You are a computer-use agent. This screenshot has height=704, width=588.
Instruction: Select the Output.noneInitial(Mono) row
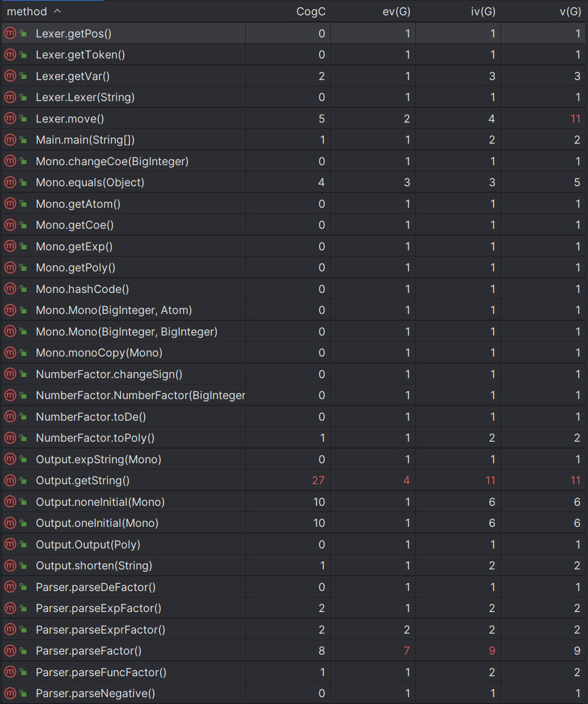pyautogui.click(x=294, y=502)
